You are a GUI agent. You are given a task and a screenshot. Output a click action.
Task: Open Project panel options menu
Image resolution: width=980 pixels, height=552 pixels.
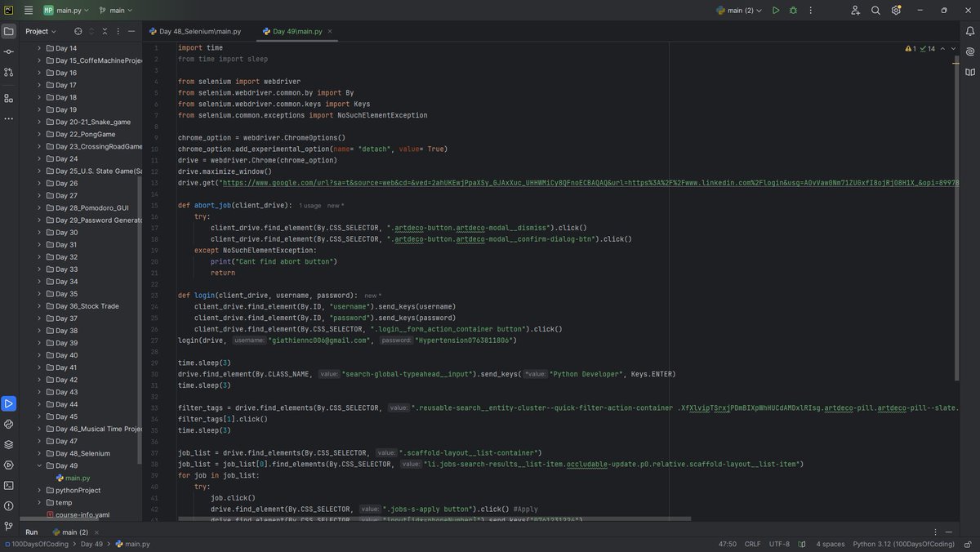coord(118,31)
